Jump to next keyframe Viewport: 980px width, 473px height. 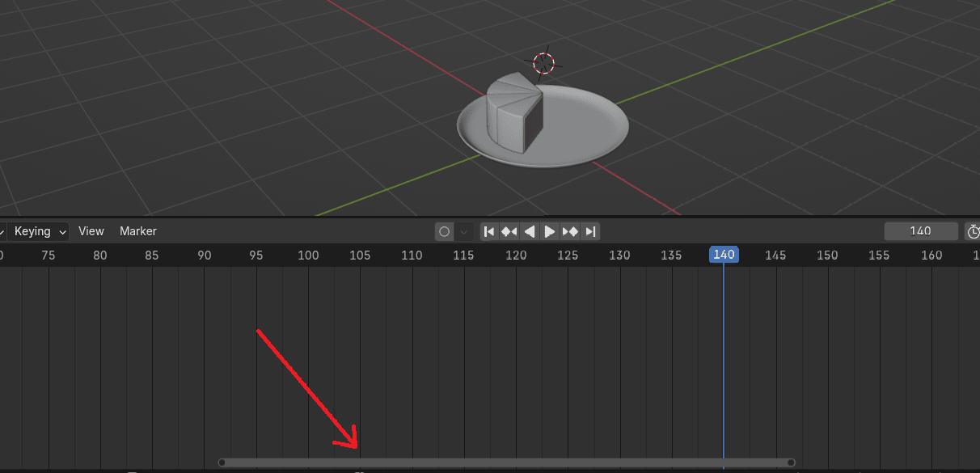click(x=570, y=232)
